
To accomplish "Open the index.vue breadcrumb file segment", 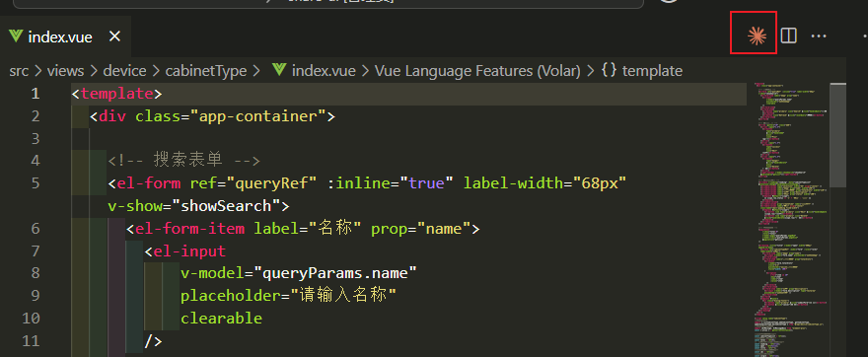I will coord(324,71).
